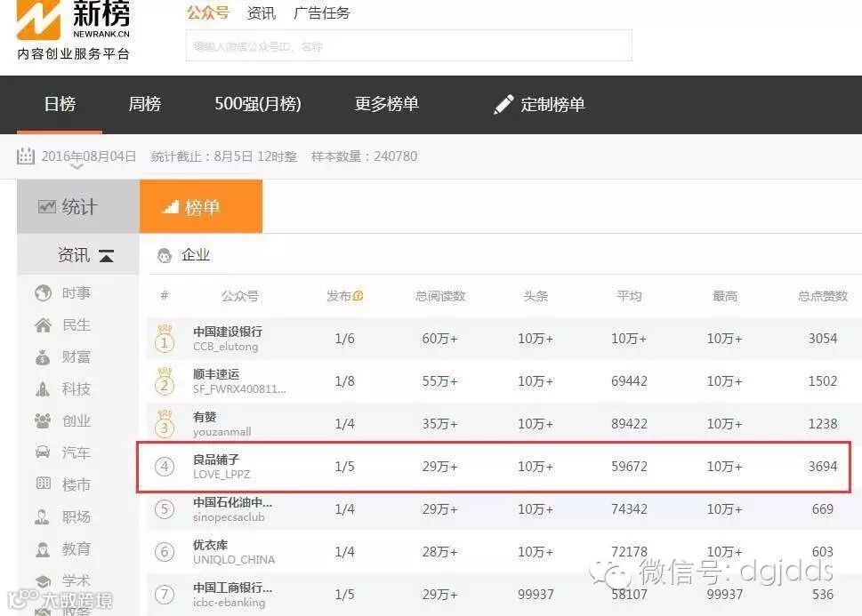Select 楼市 in the sidebar
The width and height of the screenshot is (862, 616).
(x=76, y=484)
